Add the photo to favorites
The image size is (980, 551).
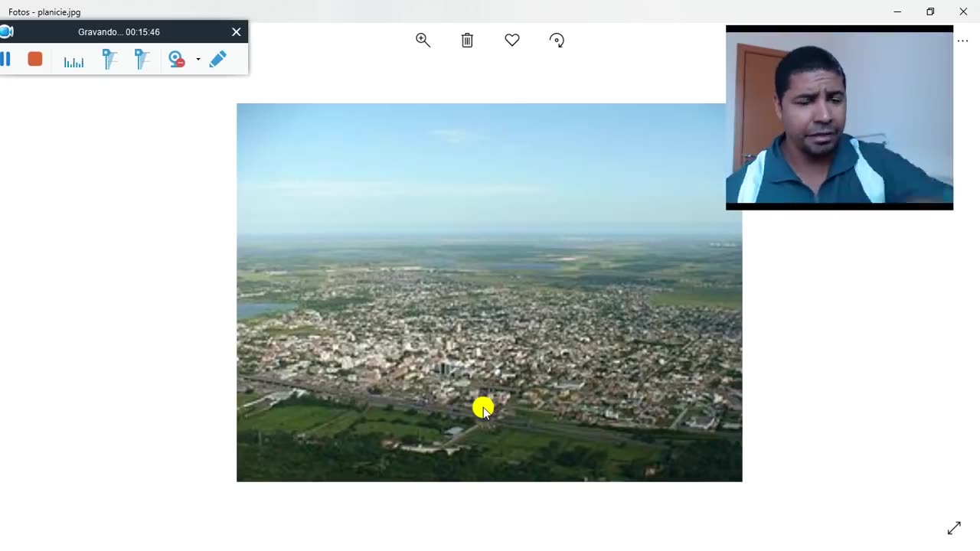512,41
